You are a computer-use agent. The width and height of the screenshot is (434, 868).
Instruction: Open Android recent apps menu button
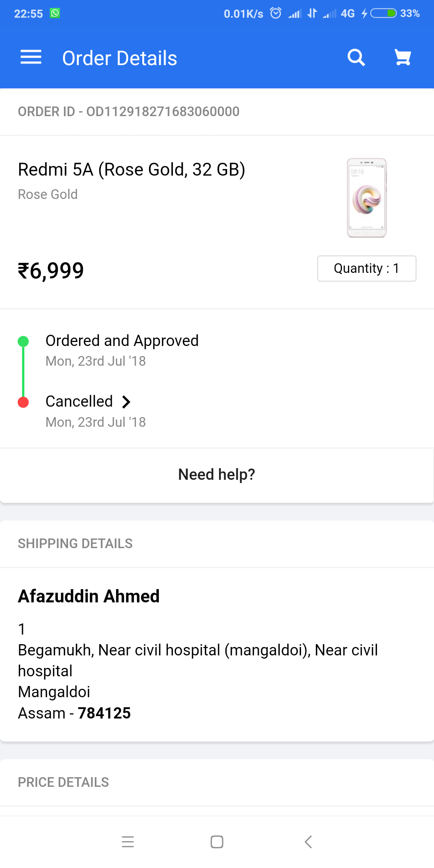coord(128,841)
